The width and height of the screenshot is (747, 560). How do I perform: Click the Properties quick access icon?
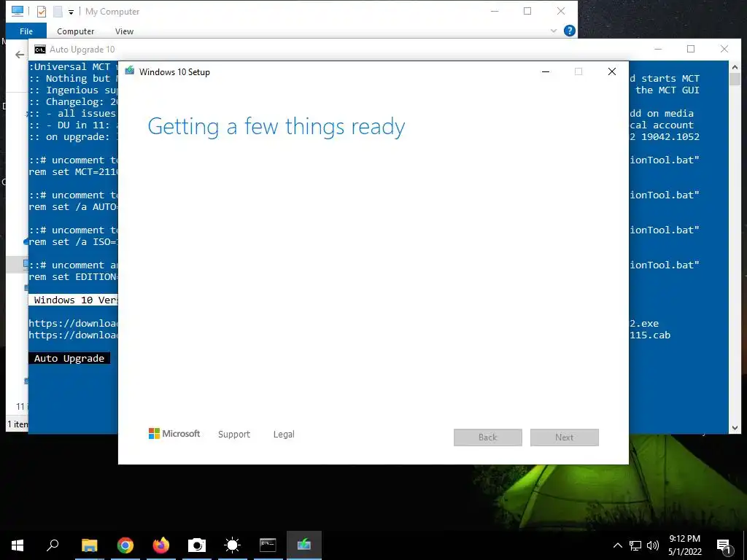tap(42, 11)
